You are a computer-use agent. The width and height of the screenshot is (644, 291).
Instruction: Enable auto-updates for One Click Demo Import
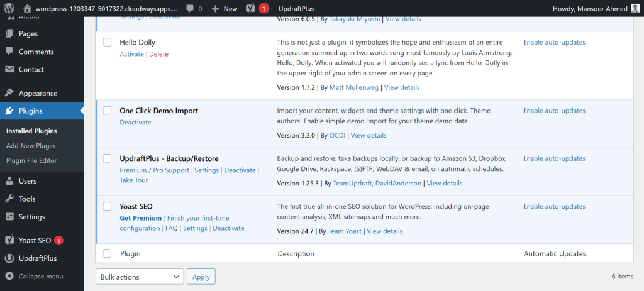555,111
